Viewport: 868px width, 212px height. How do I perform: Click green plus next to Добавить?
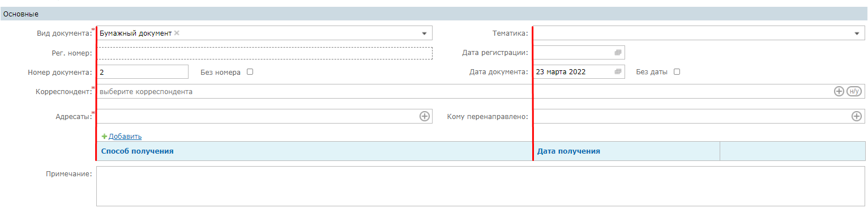[104, 136]
